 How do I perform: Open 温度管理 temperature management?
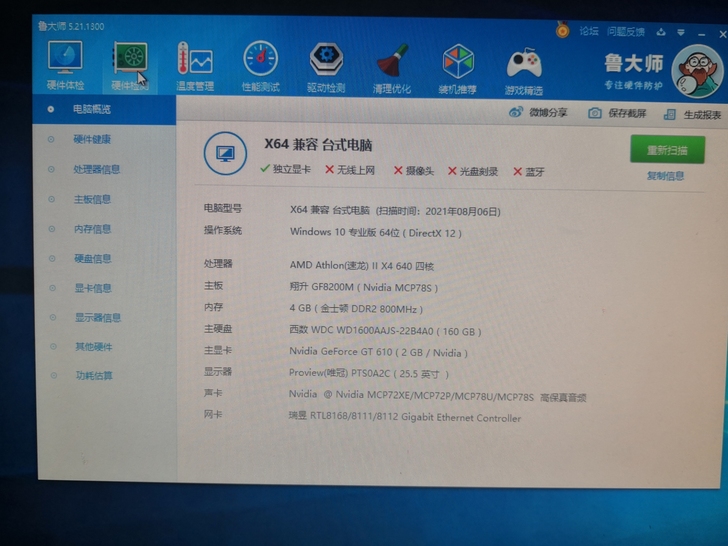tap(195, 66)
